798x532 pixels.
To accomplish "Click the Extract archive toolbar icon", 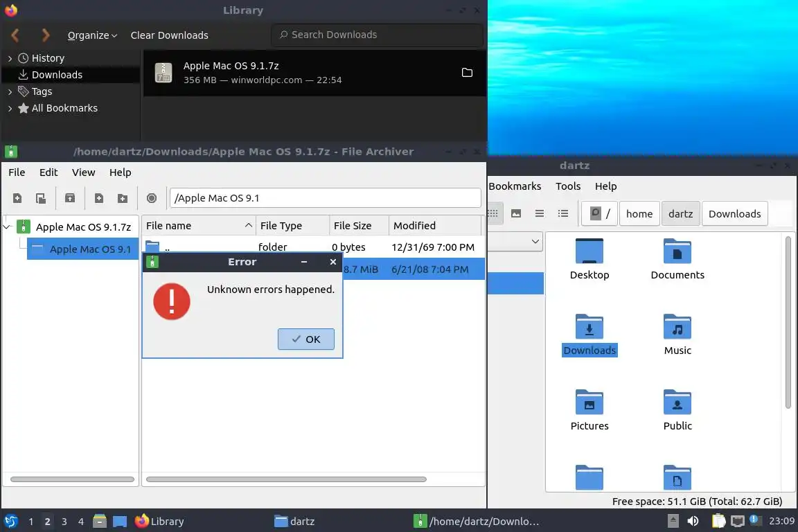I will [x=70, y=198].
